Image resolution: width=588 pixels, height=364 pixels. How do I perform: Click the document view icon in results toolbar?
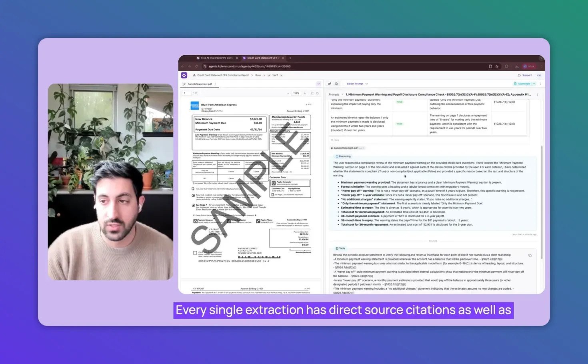pos(336,84)
